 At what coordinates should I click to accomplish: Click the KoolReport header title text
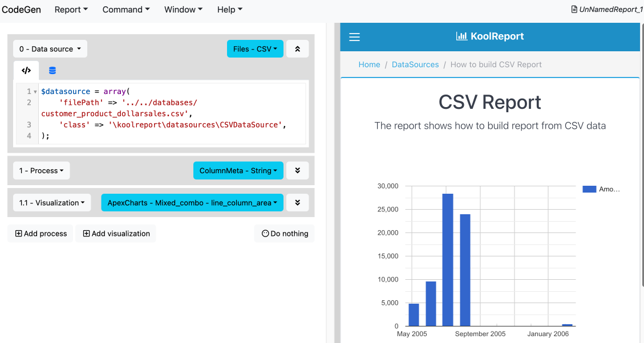pos(497,36)
